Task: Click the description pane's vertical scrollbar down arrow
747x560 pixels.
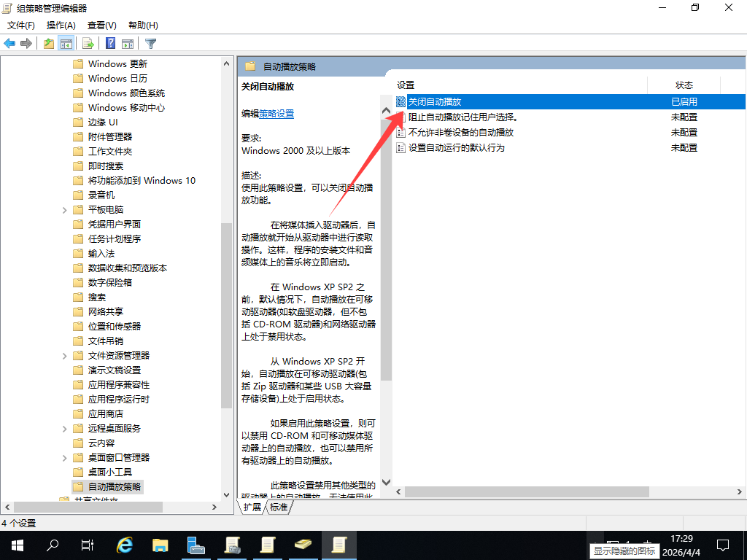Action: [387, 483]
